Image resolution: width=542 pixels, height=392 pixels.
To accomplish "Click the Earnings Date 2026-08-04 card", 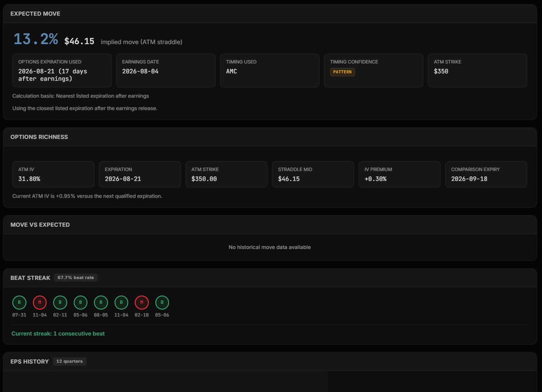I will pos(166,70).
